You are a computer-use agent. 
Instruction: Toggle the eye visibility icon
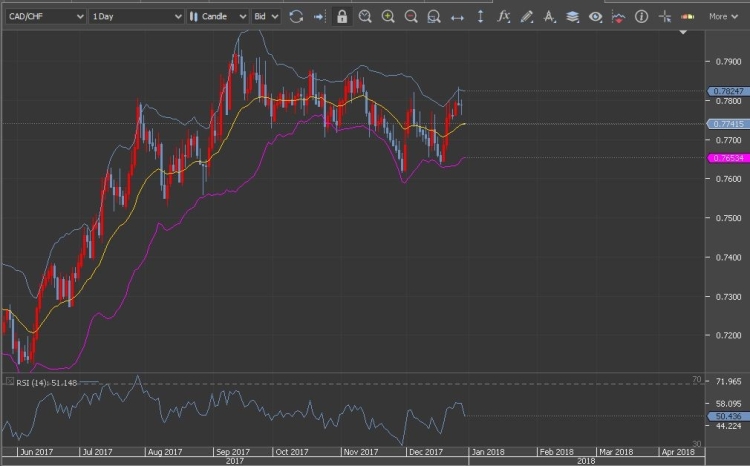(x=595, y=16)
